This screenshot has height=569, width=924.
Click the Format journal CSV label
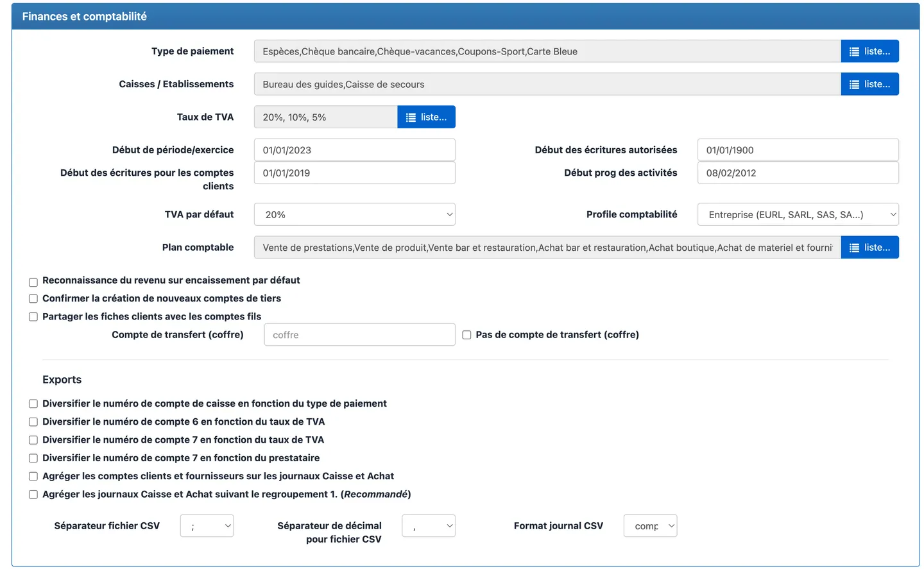tap(558, 525)
